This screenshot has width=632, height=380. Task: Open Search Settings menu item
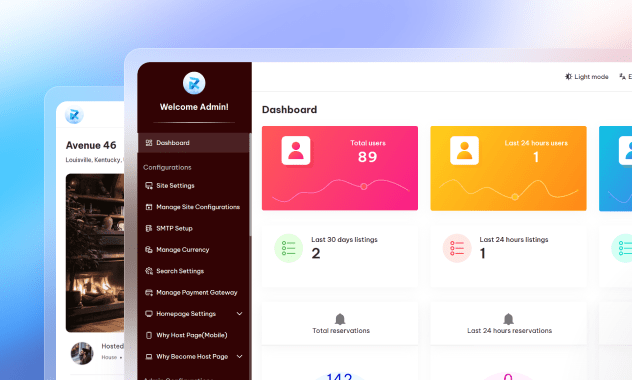click(193, 271)
